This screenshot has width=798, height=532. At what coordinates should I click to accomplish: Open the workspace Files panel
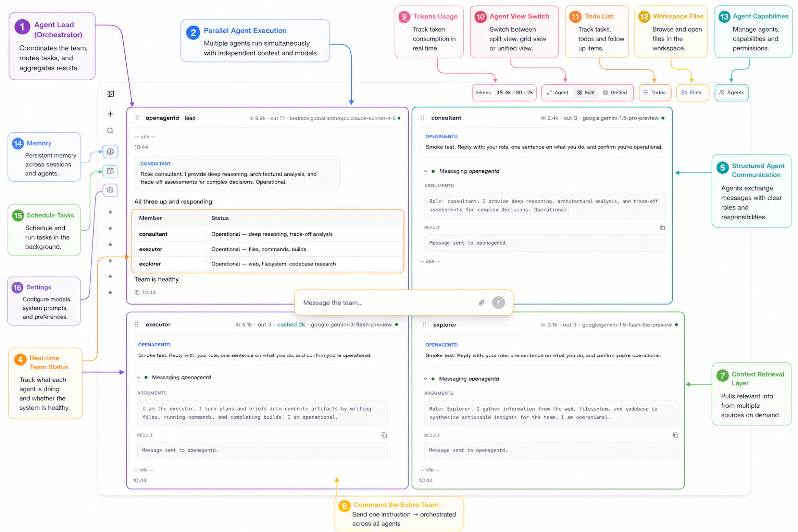pos(692,93)
